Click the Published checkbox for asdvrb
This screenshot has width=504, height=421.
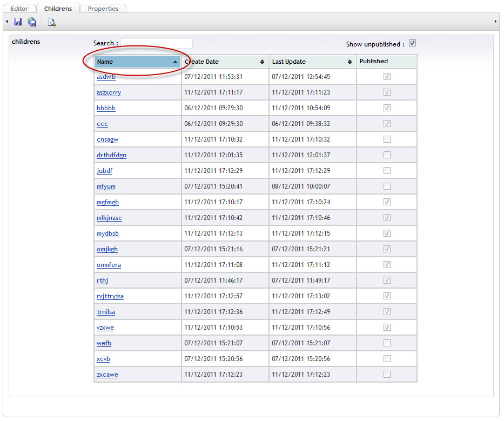[387, 77]
